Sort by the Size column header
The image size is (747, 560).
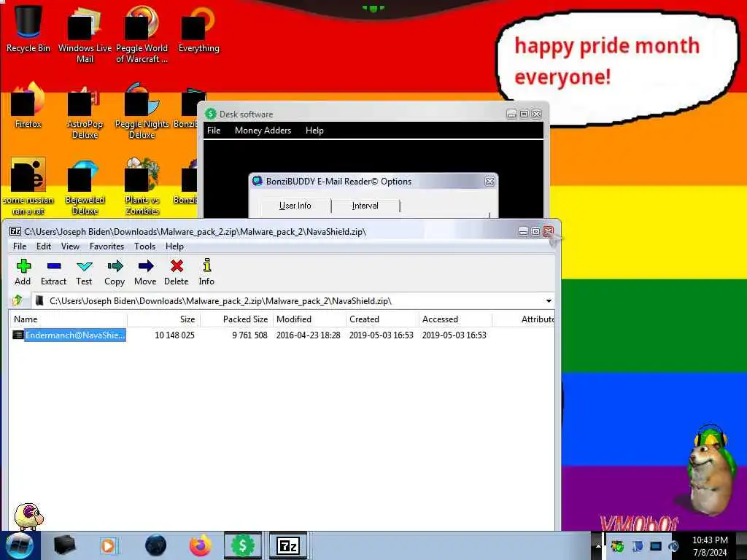coord(163,319)
